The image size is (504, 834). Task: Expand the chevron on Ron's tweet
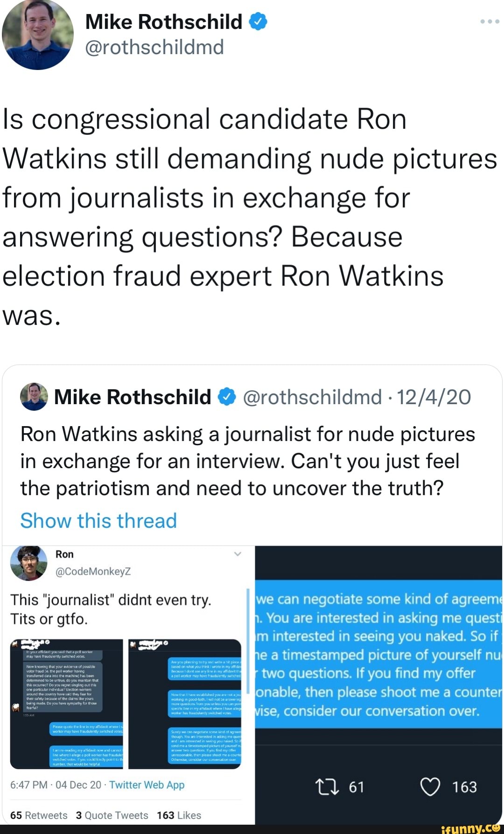(238, 554)
